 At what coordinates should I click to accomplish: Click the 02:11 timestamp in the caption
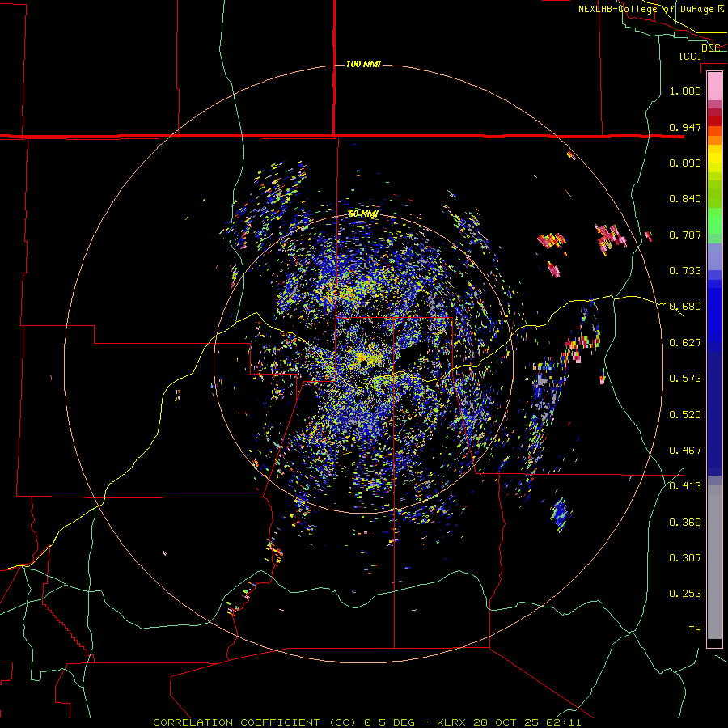coord(564,722)
